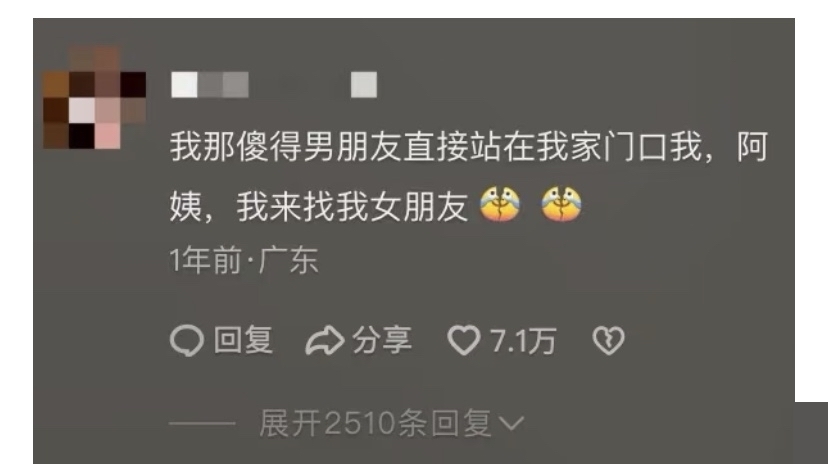Click the second crying emoji in the comment
The image size is (828, 464).
pyautogui.click(x=561, y=204)
